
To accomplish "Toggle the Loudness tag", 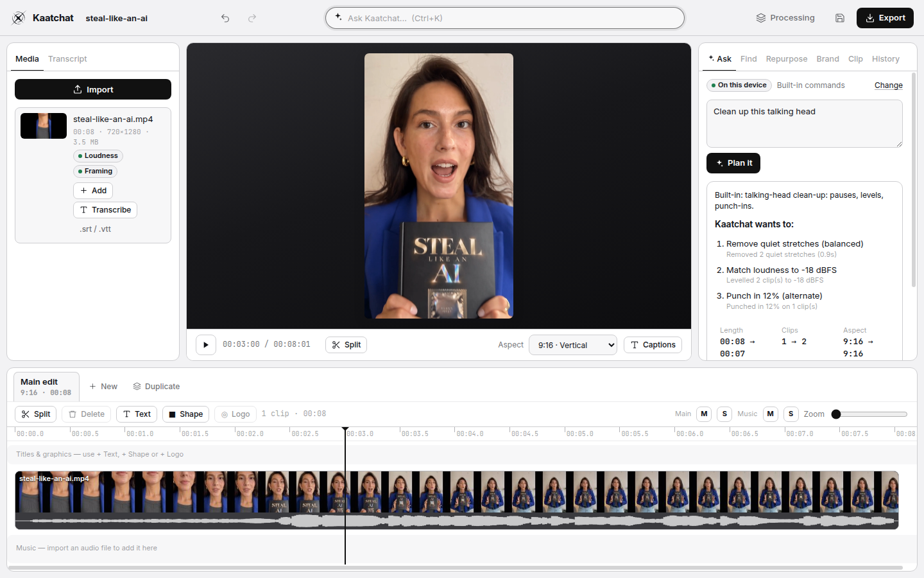I will coord(98,156).
